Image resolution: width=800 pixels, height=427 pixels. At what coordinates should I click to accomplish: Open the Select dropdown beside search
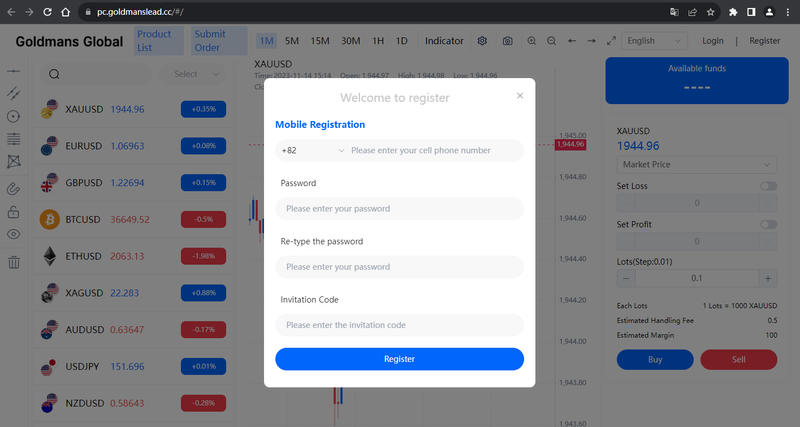193,74
